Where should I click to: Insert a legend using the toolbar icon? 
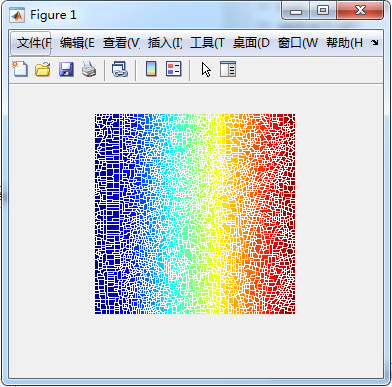tap(174, 69)
